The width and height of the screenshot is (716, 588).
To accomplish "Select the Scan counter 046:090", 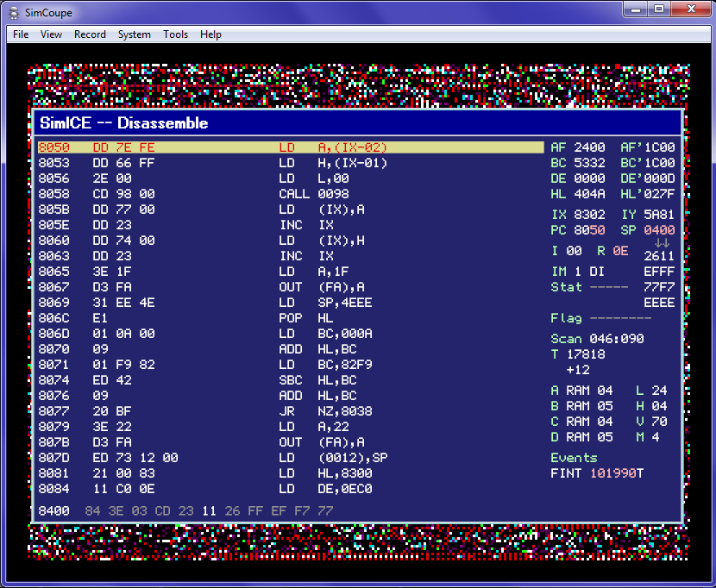I will (598, 339).
